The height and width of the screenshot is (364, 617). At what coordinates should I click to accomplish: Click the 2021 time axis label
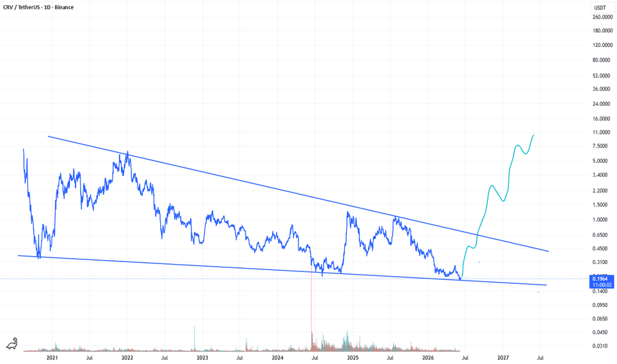[52, 357]
